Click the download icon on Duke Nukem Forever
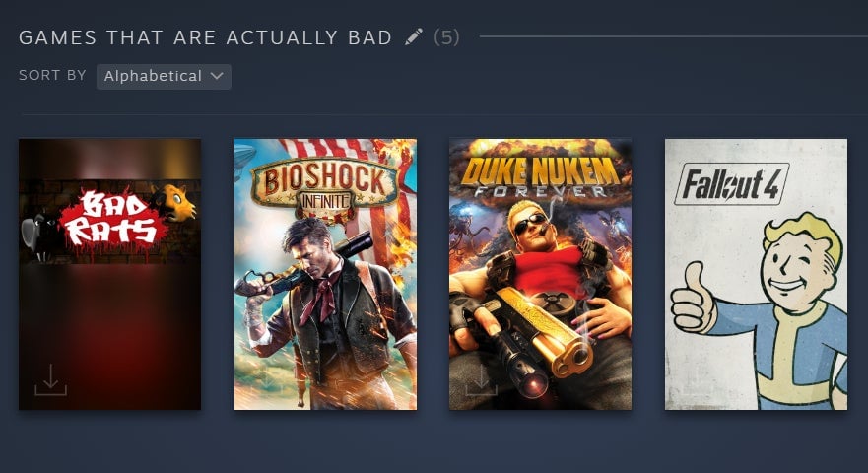868x473 pixels. tap(481, 380)
